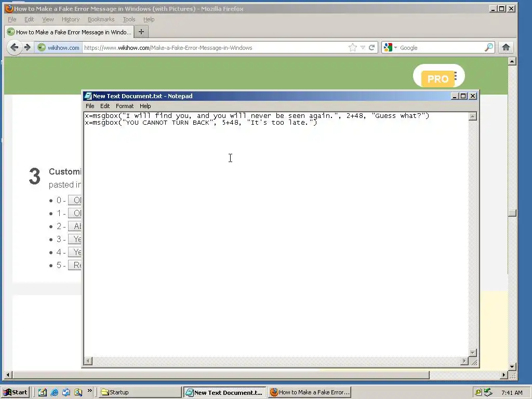
Task: Open search engine selector Google icon
Action: (390, 47)
